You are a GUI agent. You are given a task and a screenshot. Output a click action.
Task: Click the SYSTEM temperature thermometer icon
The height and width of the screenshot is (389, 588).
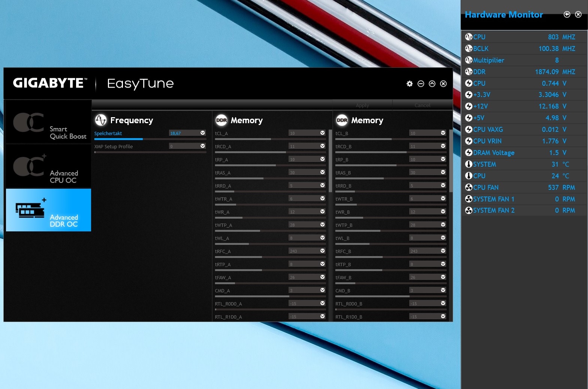click(468, 164)
